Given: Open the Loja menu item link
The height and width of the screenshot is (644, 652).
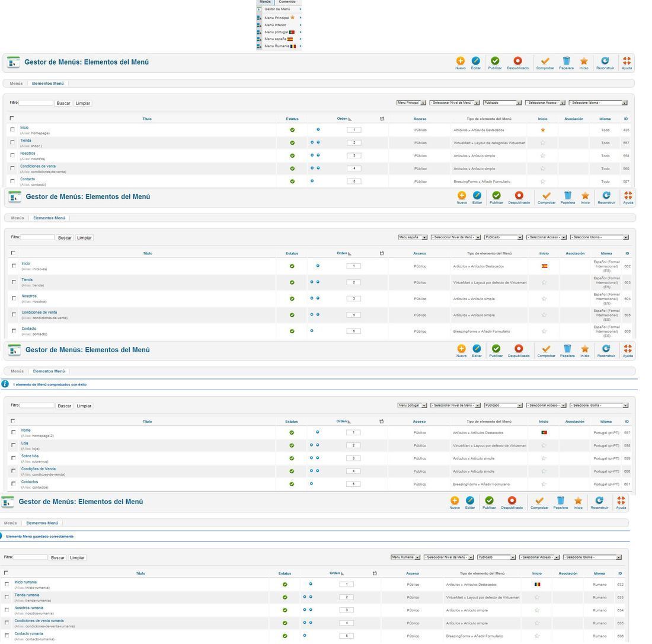Looking at the screenshot, I should pos(25,443).
